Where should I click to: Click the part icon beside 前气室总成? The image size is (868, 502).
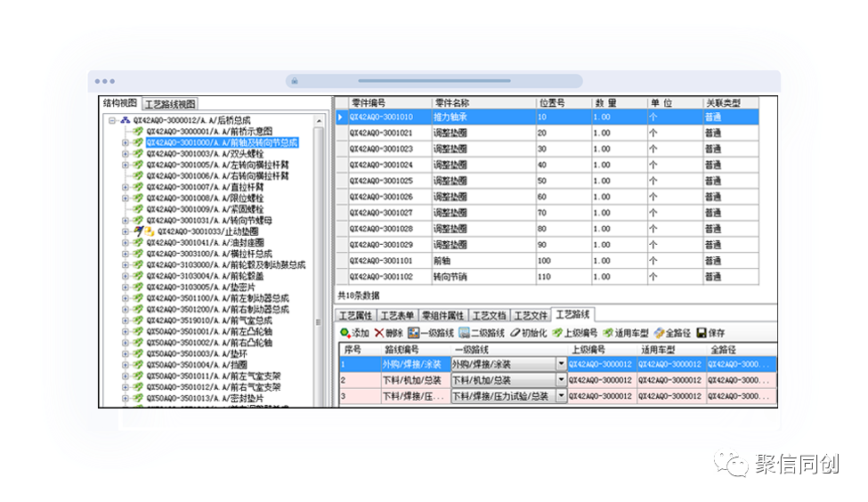138,320
